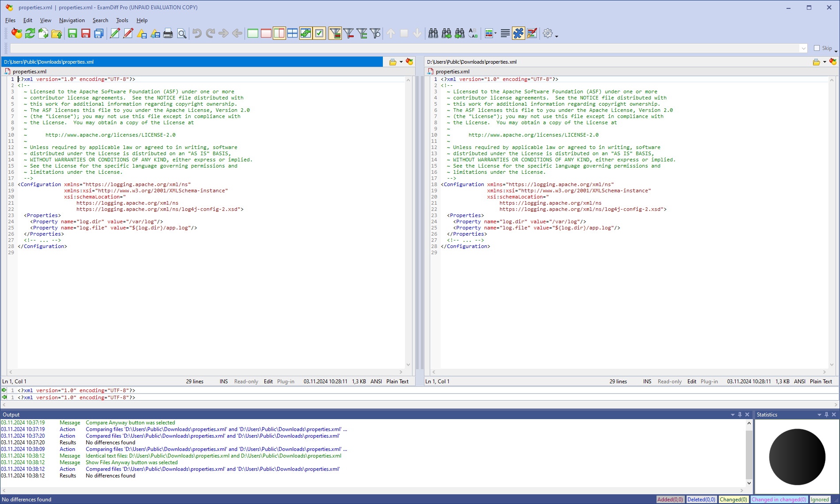Click the Changed(0) color legend box
Image resolution: width=840 pixels, height=504 pixels.
(733, 500)
